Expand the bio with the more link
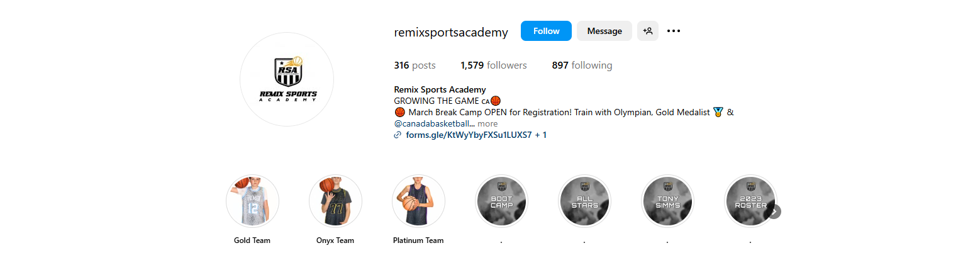The height and width of the screenshot is (277, 980). coord(487,123)
